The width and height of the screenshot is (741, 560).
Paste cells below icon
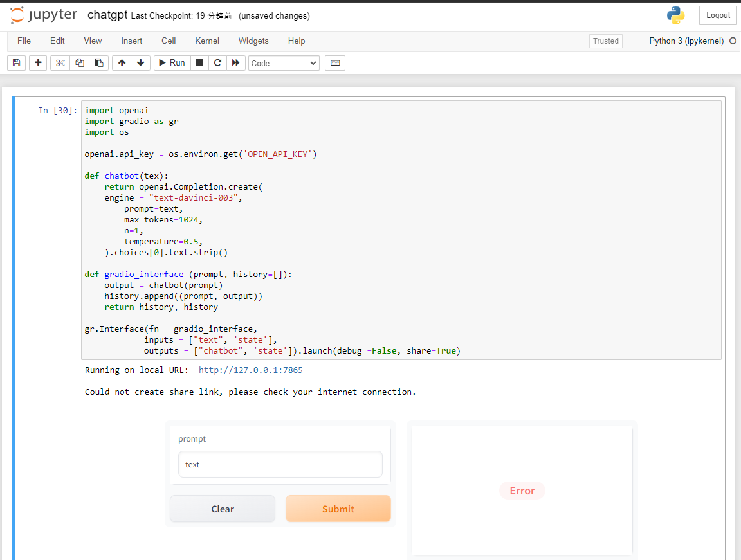click(98, 63)
